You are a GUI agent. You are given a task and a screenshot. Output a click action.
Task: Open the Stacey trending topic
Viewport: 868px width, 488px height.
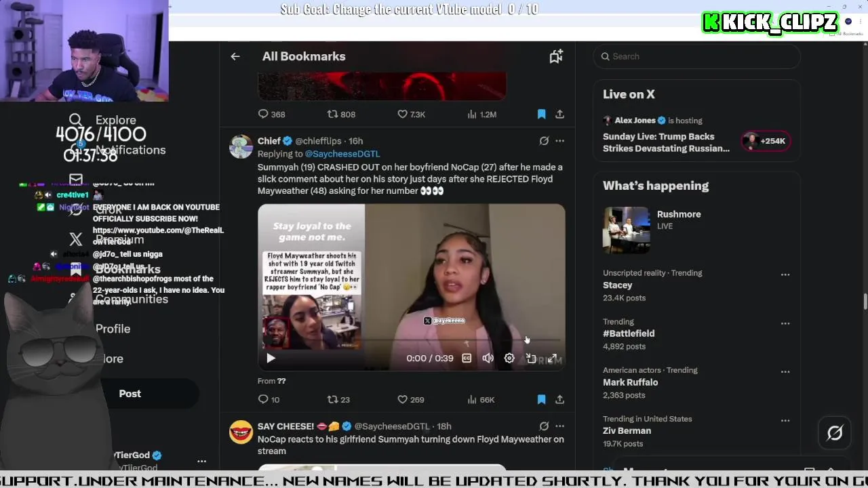(x=618, y=285)
